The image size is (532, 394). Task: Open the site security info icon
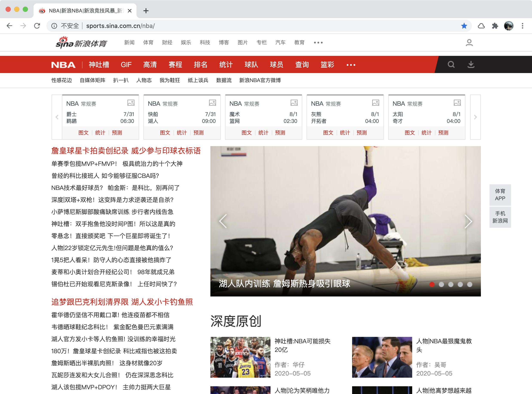coord(54,26)
